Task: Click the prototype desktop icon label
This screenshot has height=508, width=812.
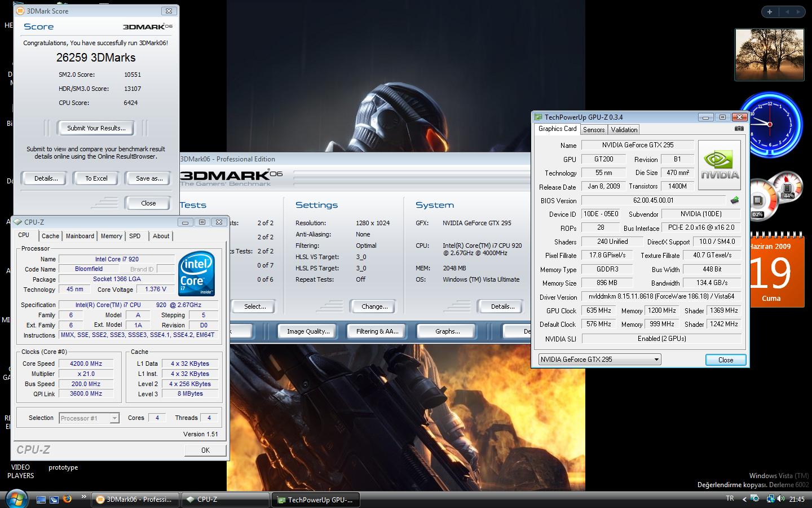Action: point(63,467)
